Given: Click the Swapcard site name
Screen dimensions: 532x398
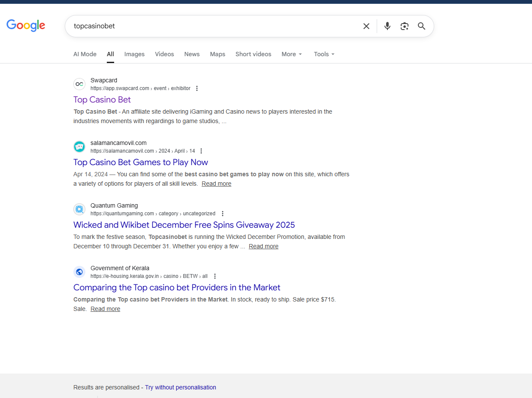Looking at the screenshot, I should click(104, 80).
